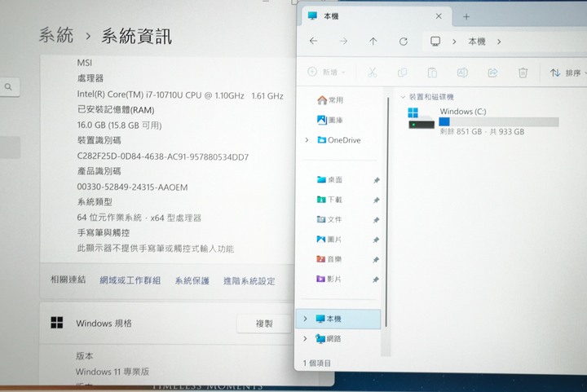The image size is (587, 392).
Task: Refresh the File Explorer view
Action: tap(404, 41)
